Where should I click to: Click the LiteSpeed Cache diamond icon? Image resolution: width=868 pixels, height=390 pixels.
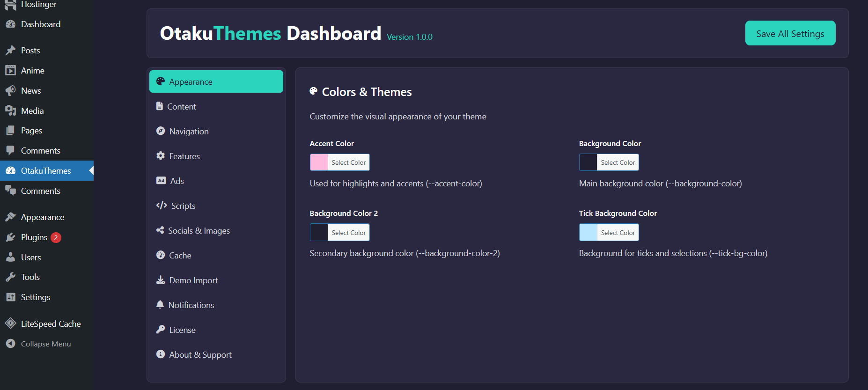click(x=11, y=324)
